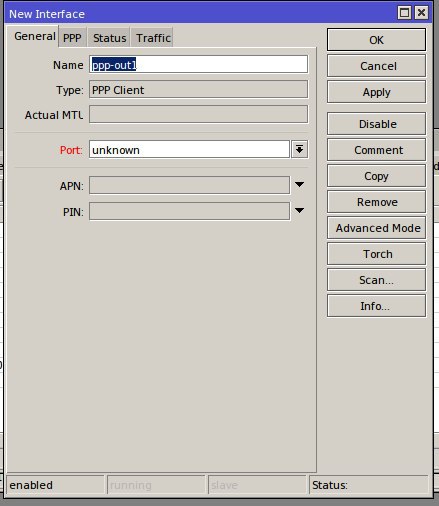Click the running status indicator

click(x=156, y=485)
